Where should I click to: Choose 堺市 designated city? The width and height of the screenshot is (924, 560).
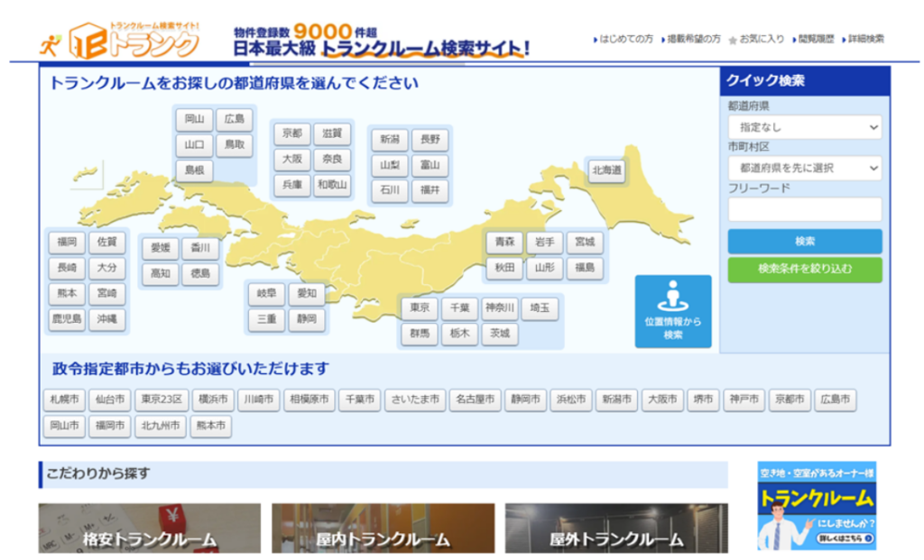[702, 399]
